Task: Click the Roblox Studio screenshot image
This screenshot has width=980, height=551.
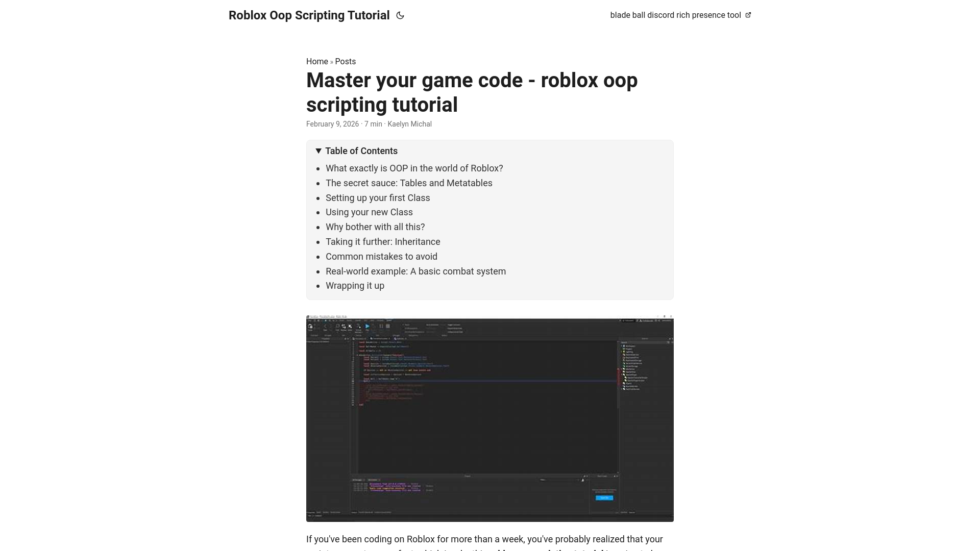Action: [x=490, y=418]
